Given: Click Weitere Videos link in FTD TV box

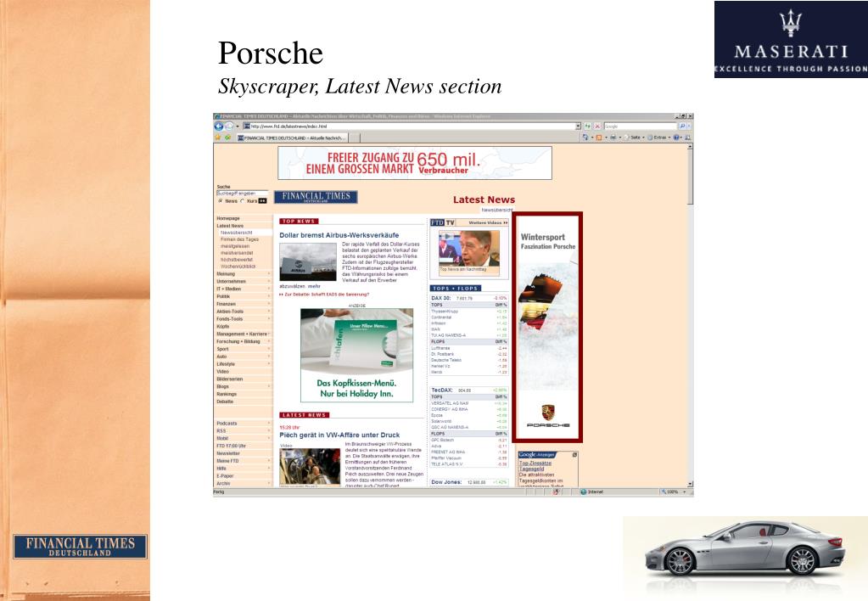Looking at the screenshot, I should click(488, 222).
